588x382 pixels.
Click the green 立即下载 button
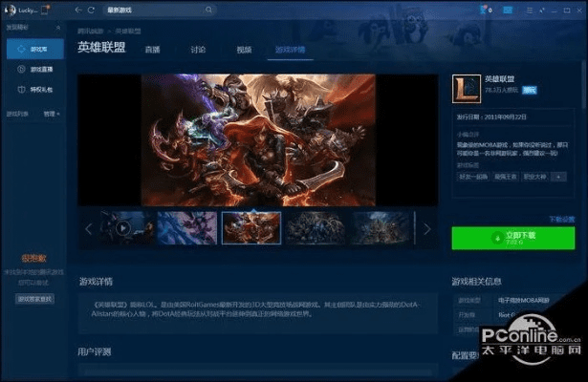[513, 238]
